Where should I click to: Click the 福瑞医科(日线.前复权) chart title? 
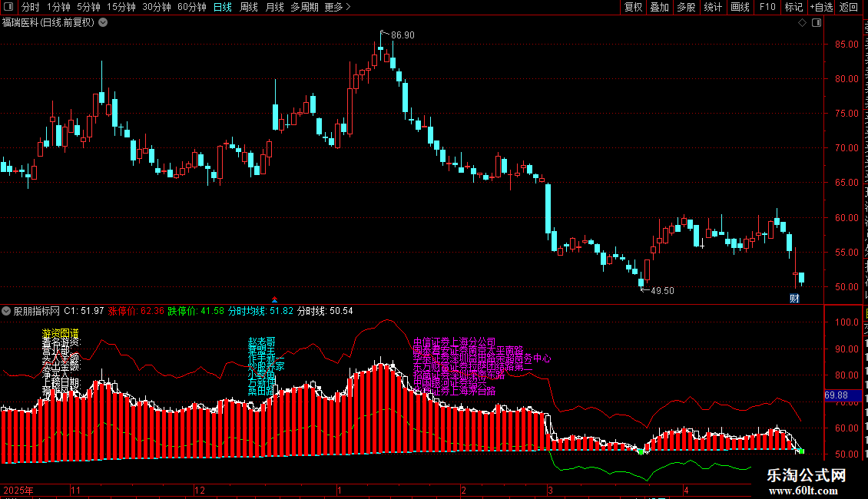click(x=48, y=23)
